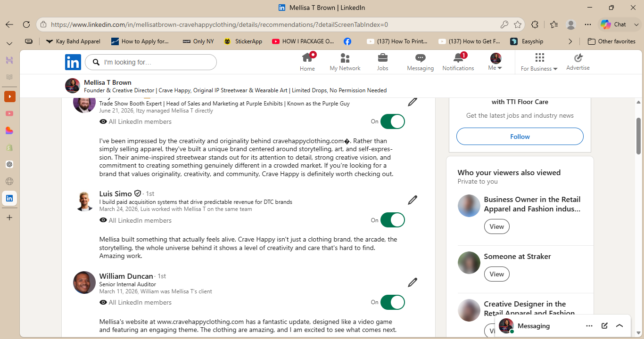This screenshot has width=644, height=339.
Task: Add new item in browser sidebar
Action: pyautogui.click(x=9, y=218)
